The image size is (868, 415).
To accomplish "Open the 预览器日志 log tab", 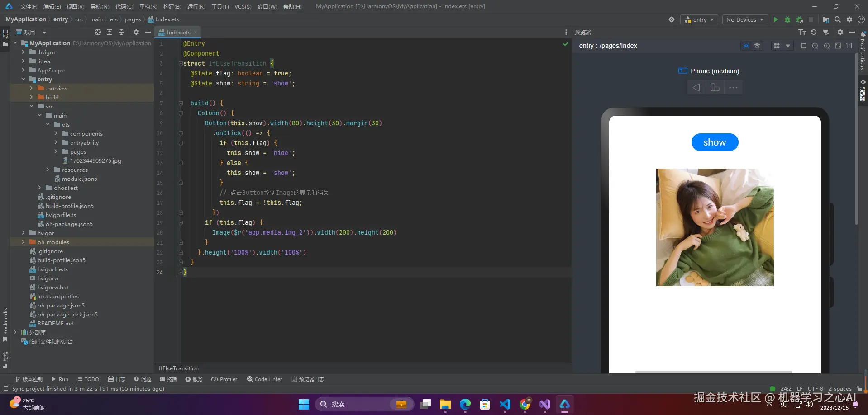I will click(308, 379).
